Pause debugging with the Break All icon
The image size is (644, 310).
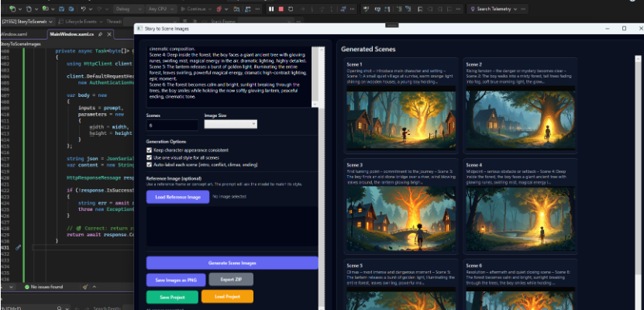click(x=270, y=9)
